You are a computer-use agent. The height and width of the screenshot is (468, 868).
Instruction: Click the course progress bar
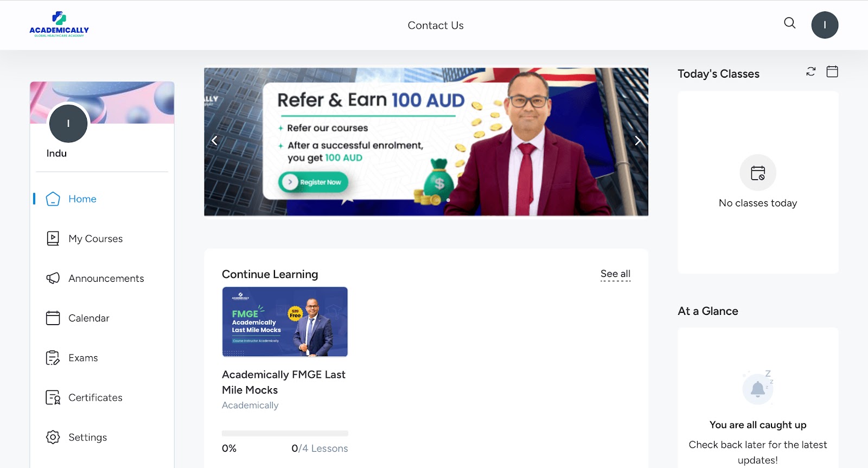pyautogui.click(x=285, y=433)
